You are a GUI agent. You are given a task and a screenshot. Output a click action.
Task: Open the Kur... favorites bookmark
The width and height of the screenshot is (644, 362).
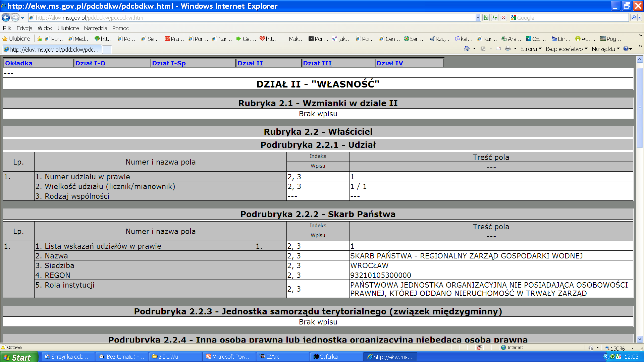[487, 39]
